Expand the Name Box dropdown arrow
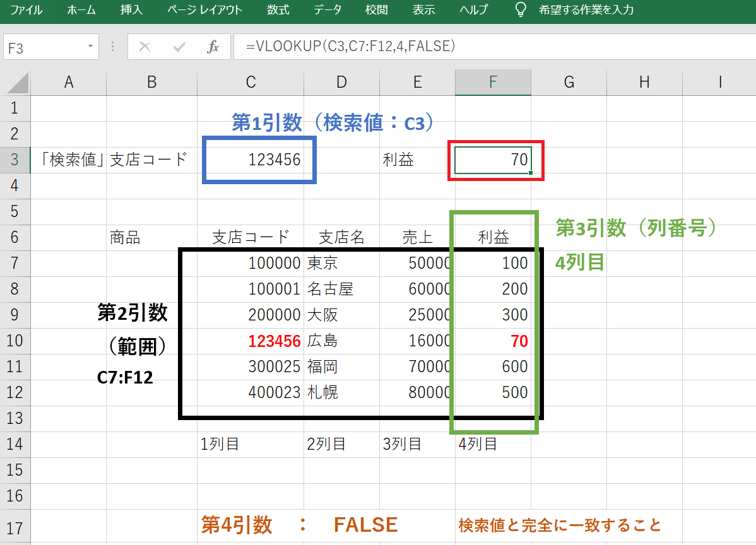The image size is (756, 545). (90, 47)
